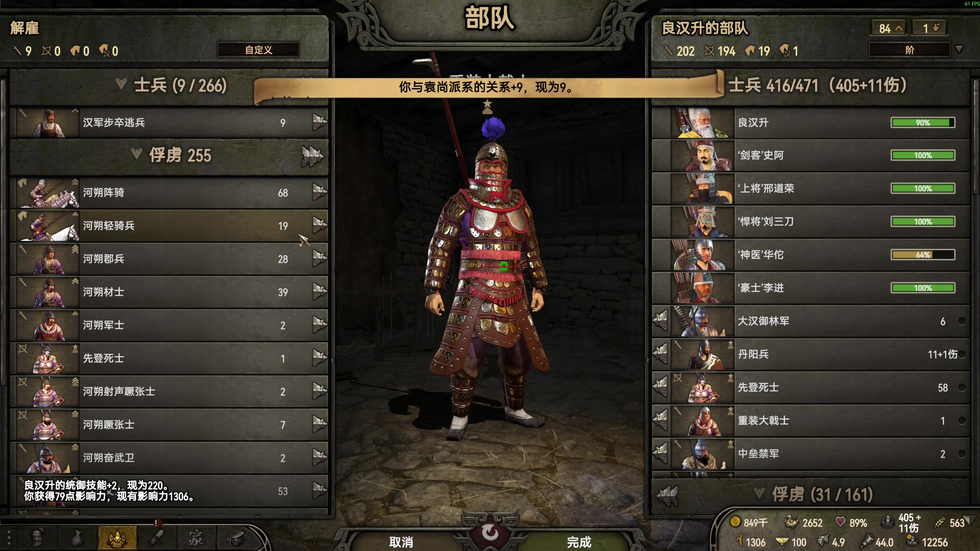This screenshot has width=980, height=551.
Task: Toggle lock dot for 中垒禁军
Action: coord(961,453)
